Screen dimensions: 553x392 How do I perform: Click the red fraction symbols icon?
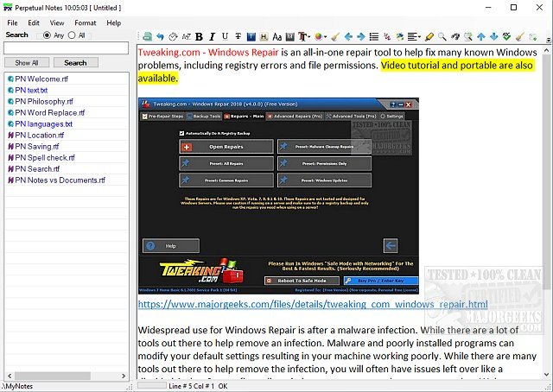click(x=387, y=36)
